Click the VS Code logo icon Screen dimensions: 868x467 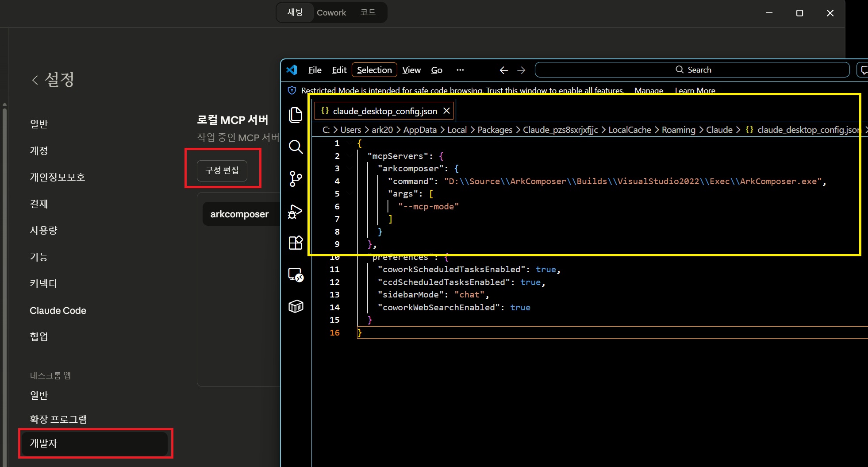tap(292, 70)
